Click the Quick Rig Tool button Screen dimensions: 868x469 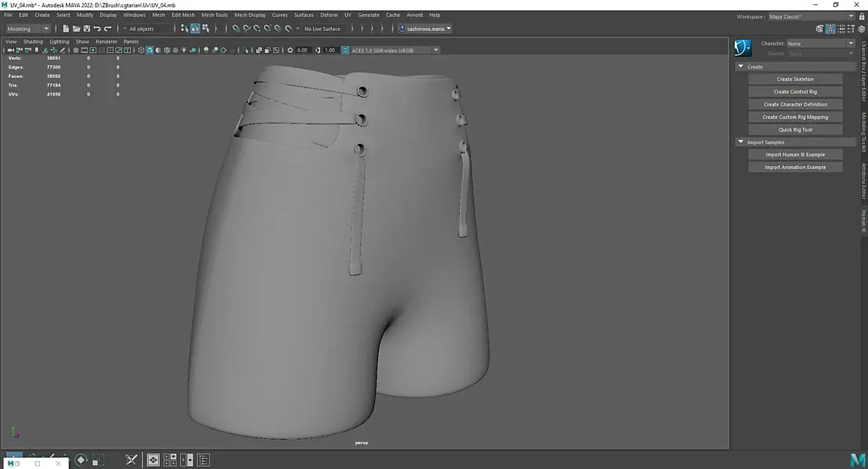(795, 129)
